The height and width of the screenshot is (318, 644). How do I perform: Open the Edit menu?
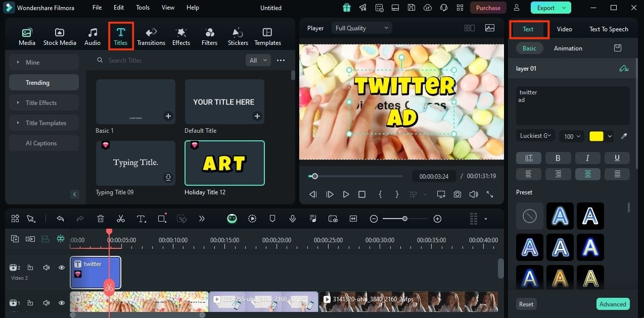(x=119, y=8)
